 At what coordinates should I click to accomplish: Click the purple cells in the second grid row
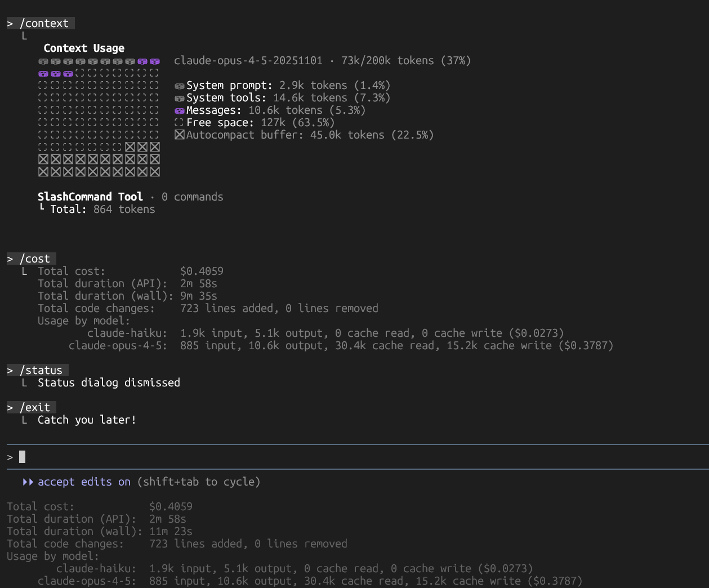[x=55, y=74]
